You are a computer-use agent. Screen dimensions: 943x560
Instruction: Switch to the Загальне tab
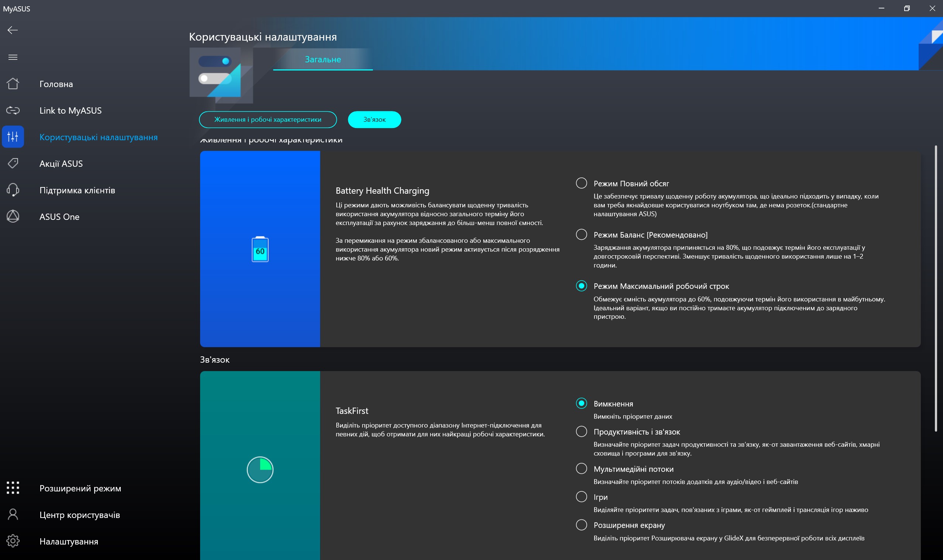[322, 60]
